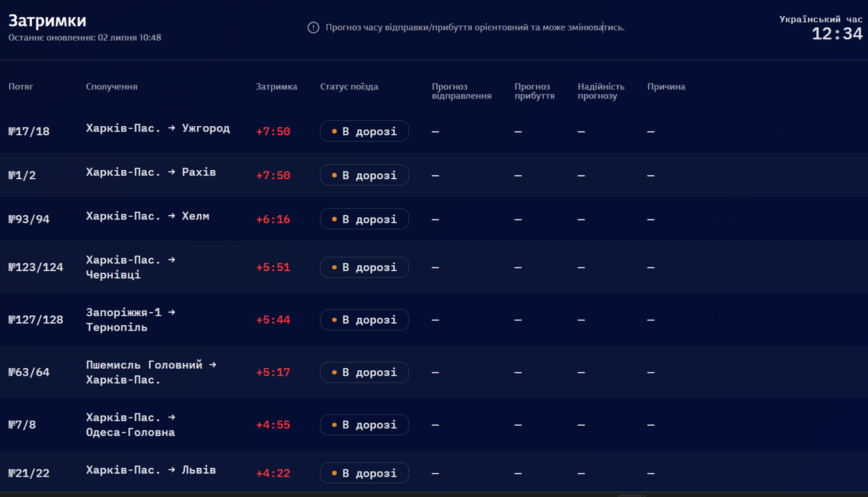Click status badge for train №17/18
The height and width of the screenshot is (497, 868).
tap(364, 131)
